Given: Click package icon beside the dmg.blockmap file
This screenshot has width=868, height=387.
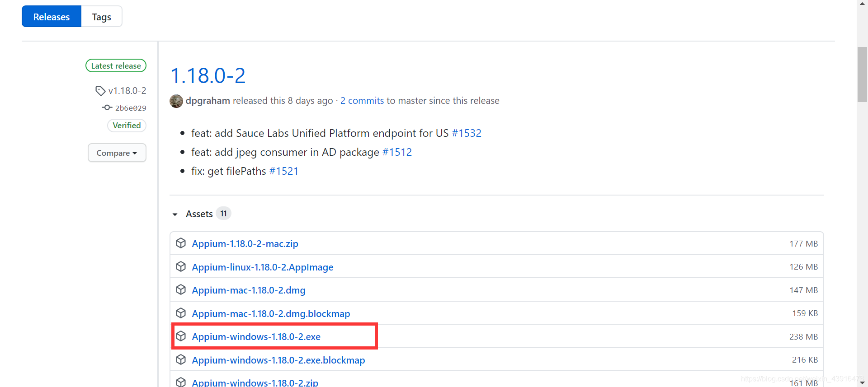Looking at the screenshot, I should (181, 313).
